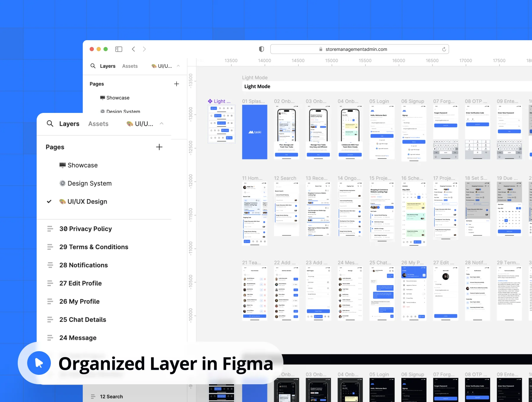The width and height of the screenshot is (532, 402).
Task: Click the 23 Add frame label
Action: [x=317, y=262]
